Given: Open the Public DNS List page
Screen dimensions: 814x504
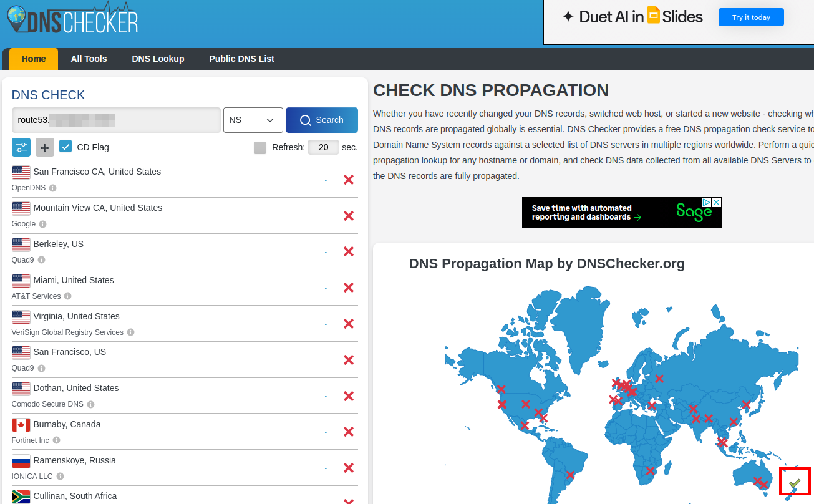Looking at the screenshot, I should tap(241, 59).
